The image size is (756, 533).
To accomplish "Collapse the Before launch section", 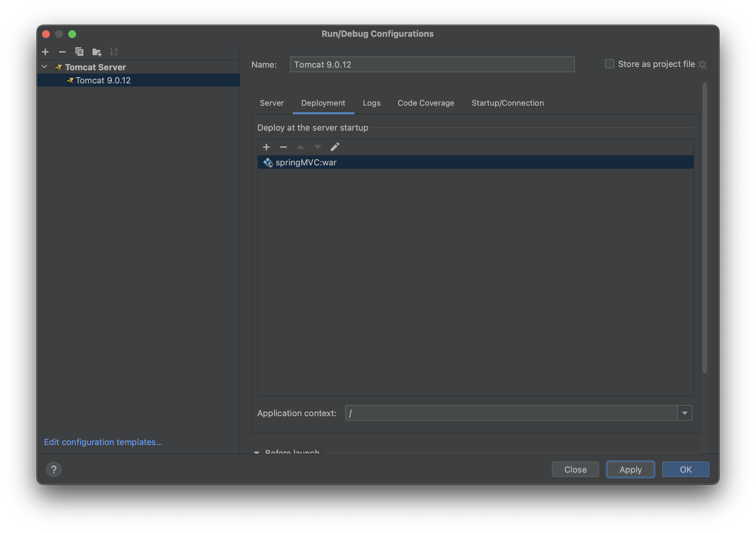I will (x=257, y=452).
